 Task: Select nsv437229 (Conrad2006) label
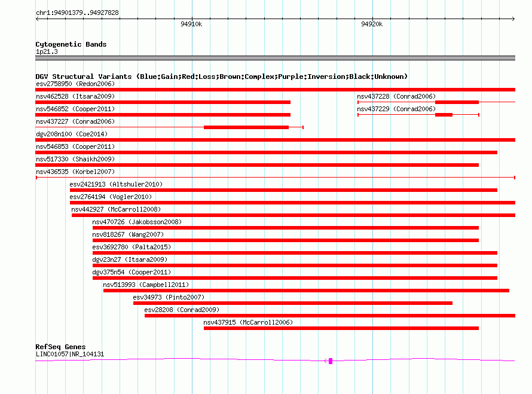396,109
